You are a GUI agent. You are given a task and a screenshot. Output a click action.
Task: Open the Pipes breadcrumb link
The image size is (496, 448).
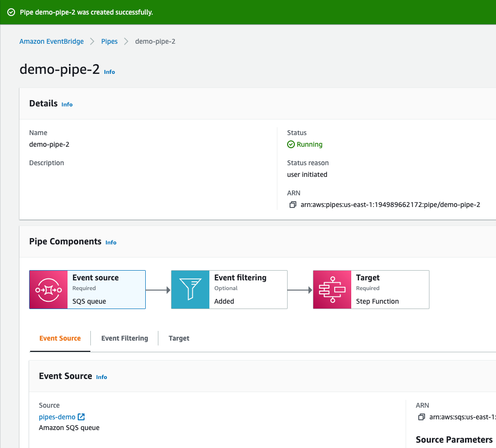click(109, 41)
